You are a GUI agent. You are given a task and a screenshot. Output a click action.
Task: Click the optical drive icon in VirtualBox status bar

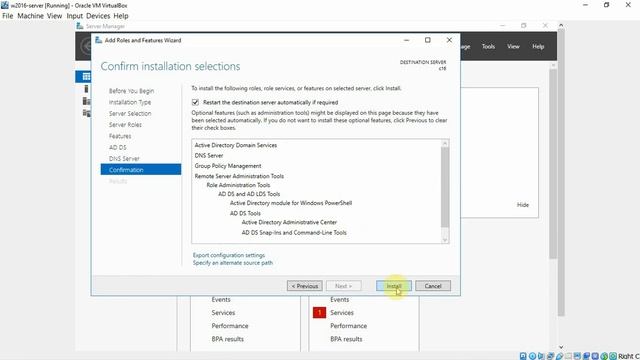click(x=532, y=356)
